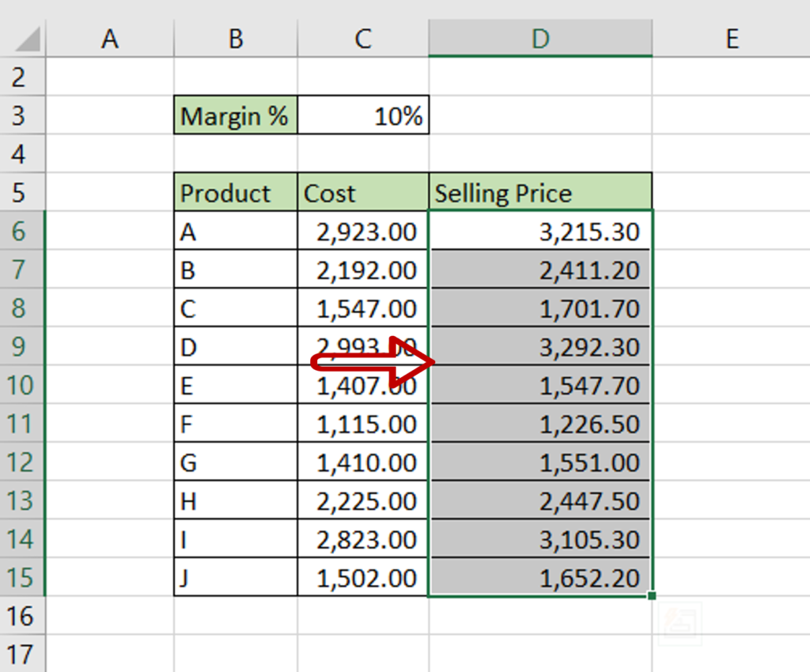Select row header 3
This screenshot has height=672, width=810.
[22, 115]
